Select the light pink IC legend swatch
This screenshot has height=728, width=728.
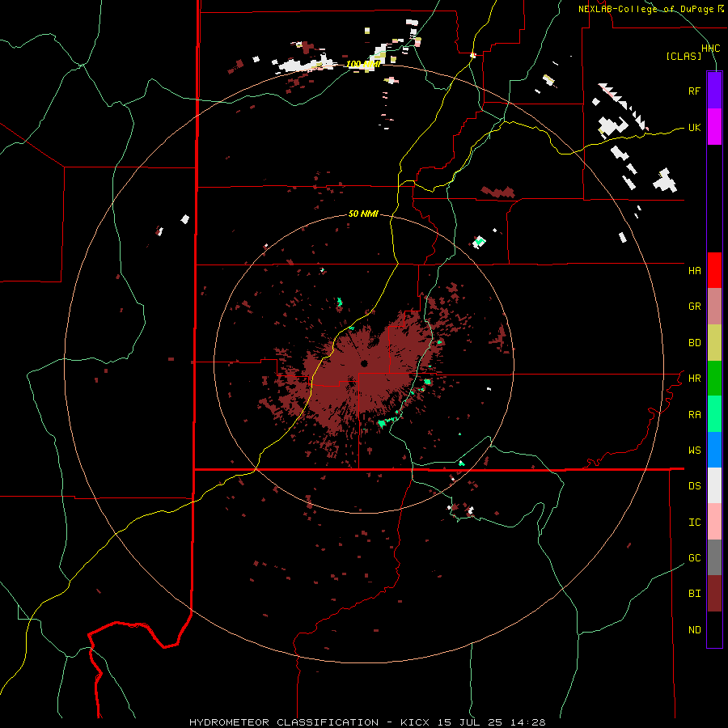(x=714, y=522)
